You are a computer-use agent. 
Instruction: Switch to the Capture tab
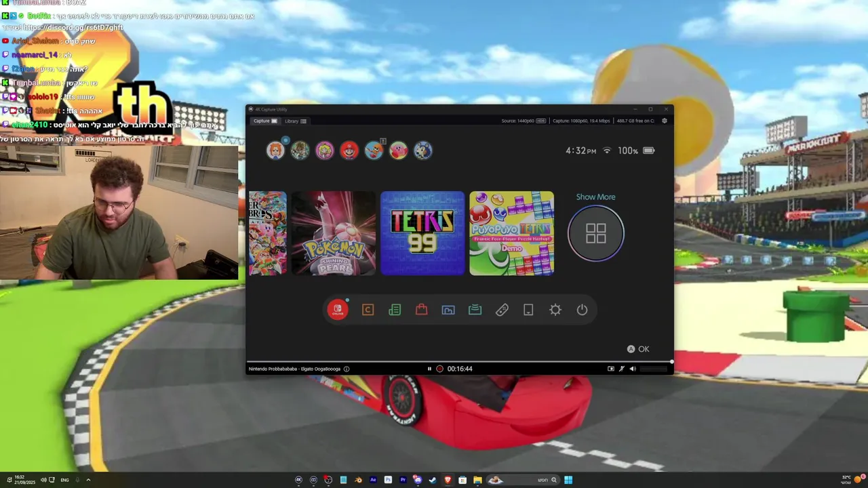265,121
